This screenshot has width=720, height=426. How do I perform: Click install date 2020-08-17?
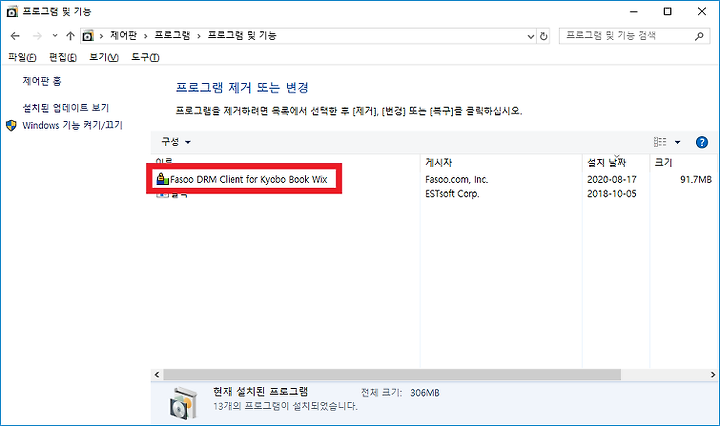tap(612, 179)
